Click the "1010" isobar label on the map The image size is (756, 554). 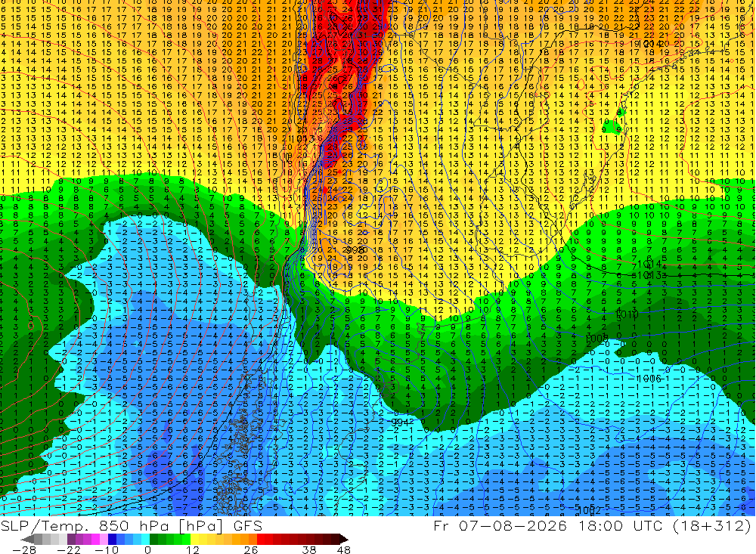627,314
